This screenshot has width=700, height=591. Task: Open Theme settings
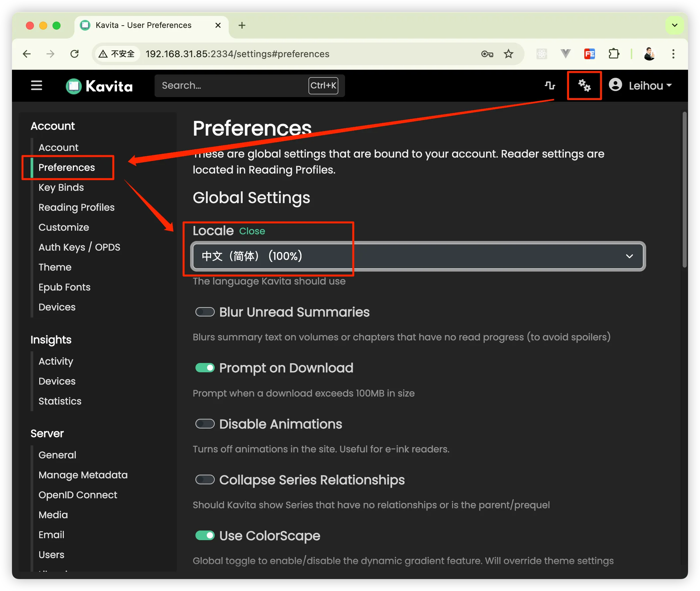(55, 267)
